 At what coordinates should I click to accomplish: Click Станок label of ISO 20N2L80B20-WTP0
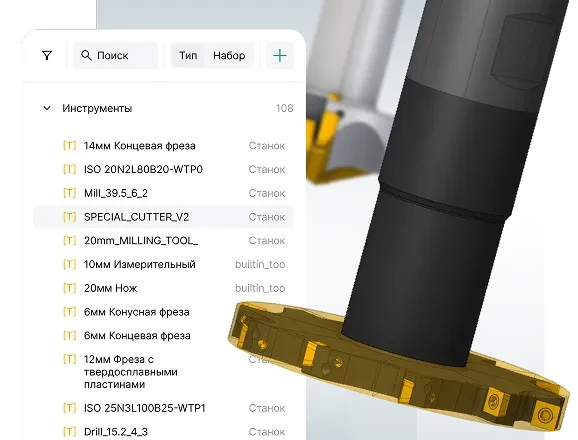(x=267, y=169)
